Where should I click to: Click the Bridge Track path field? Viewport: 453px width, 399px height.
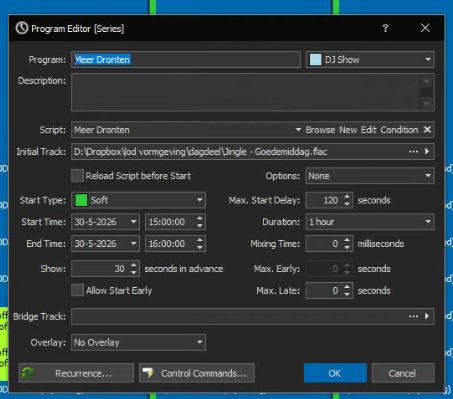[238, 316]
